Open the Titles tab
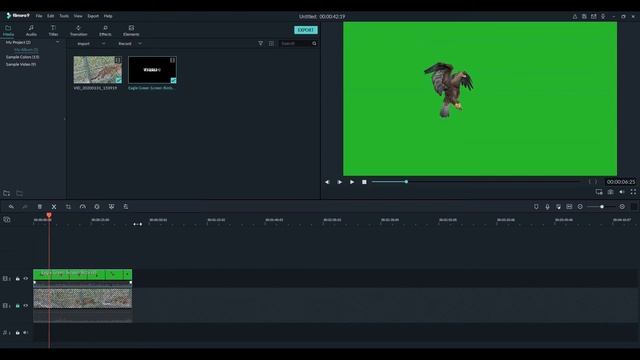The width and height of the screenshot is (640, 360). pos(53,31)
